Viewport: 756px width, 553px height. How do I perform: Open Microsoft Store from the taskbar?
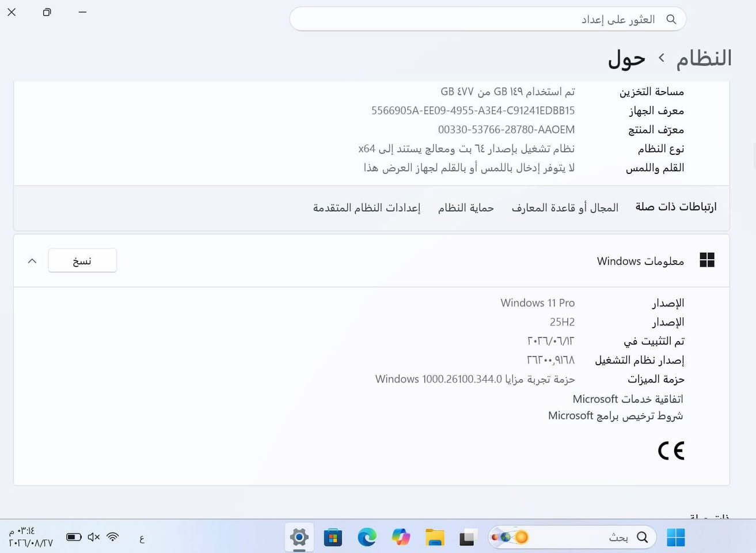pyautogui.click(x=333, y=537)
